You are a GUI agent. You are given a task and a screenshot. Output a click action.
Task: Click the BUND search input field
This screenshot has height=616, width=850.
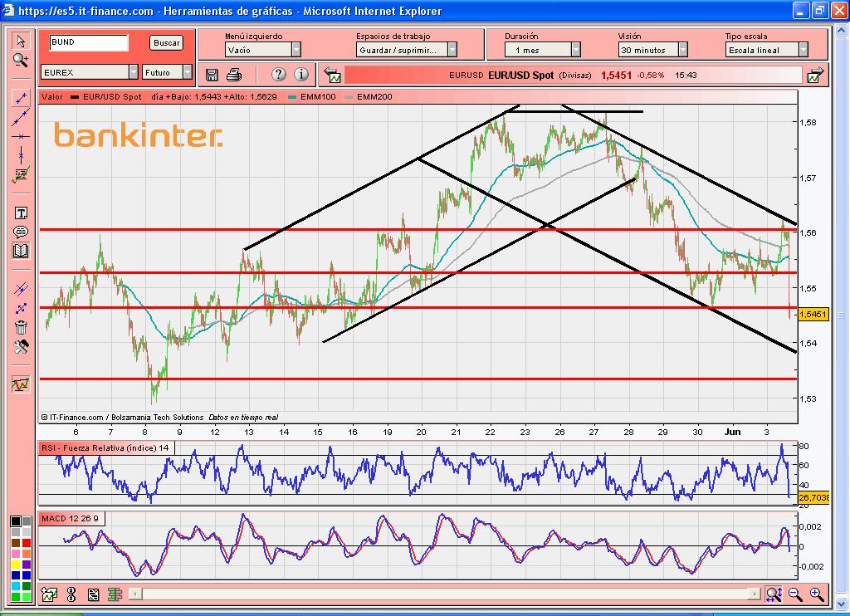click(x=89, y=42)
